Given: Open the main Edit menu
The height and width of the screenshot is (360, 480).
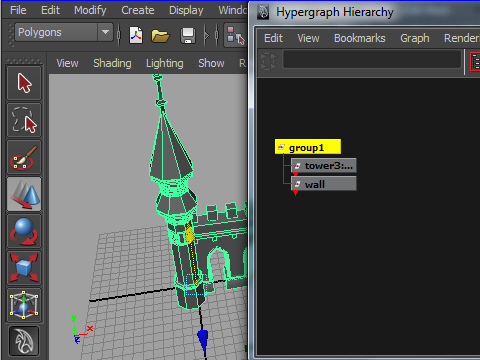Looking at the screenshot, I should tap(50, 10).
